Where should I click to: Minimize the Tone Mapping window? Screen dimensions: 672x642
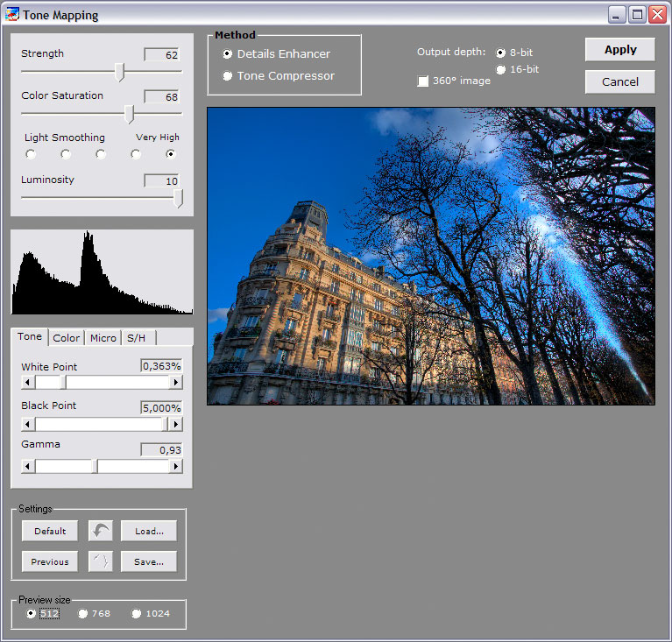(616, 15)
